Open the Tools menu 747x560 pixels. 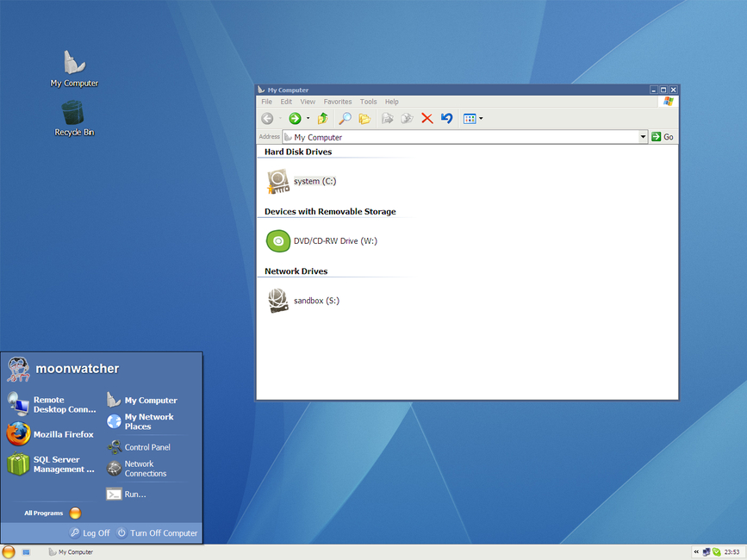[x=368, y=102]
